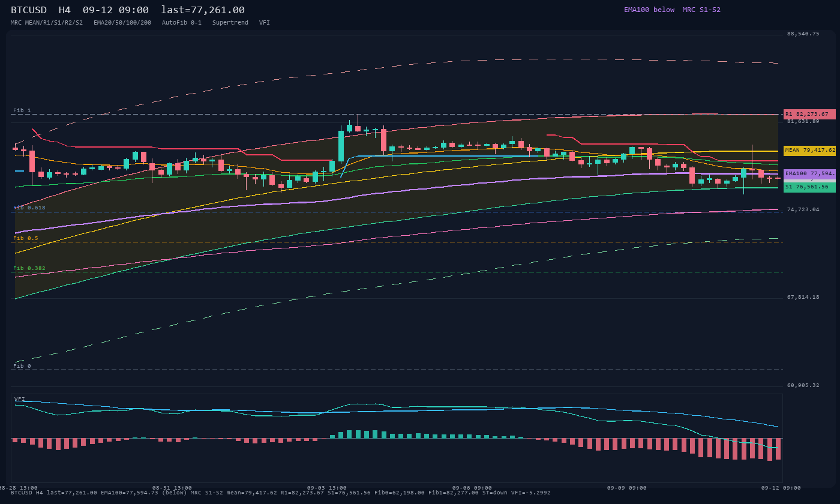Screen dimensions: 840x504
Task: Click the 74,723.04 price axis label
Action: click(803, 209)
